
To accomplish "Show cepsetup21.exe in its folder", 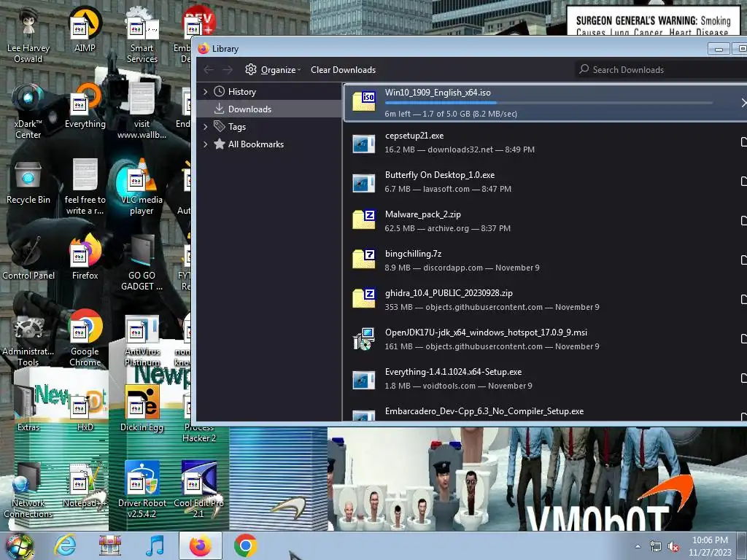I will click(743, 141).
